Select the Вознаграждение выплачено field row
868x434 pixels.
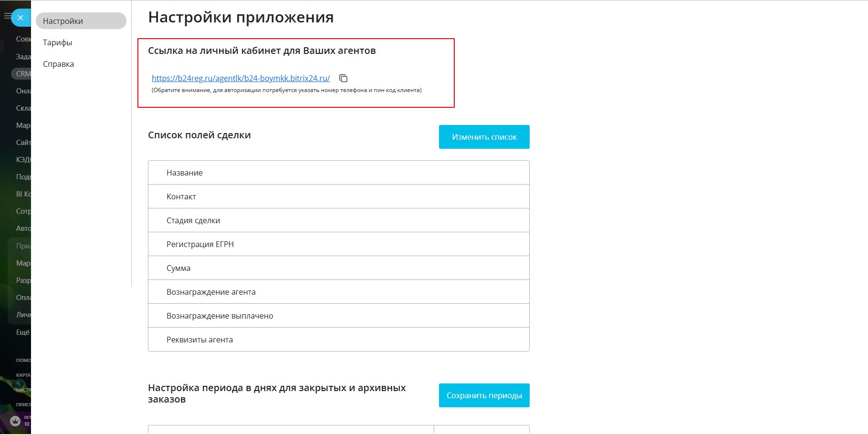[x=339, y=316]
